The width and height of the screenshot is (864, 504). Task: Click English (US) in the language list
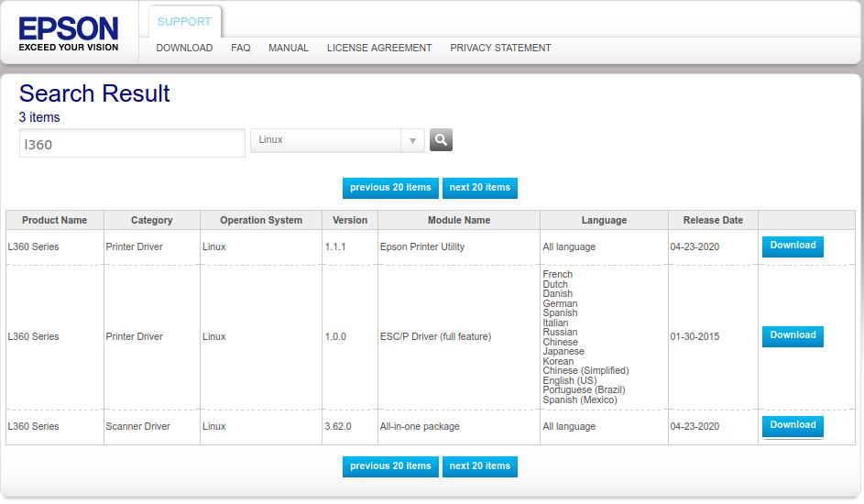(569, 380)
